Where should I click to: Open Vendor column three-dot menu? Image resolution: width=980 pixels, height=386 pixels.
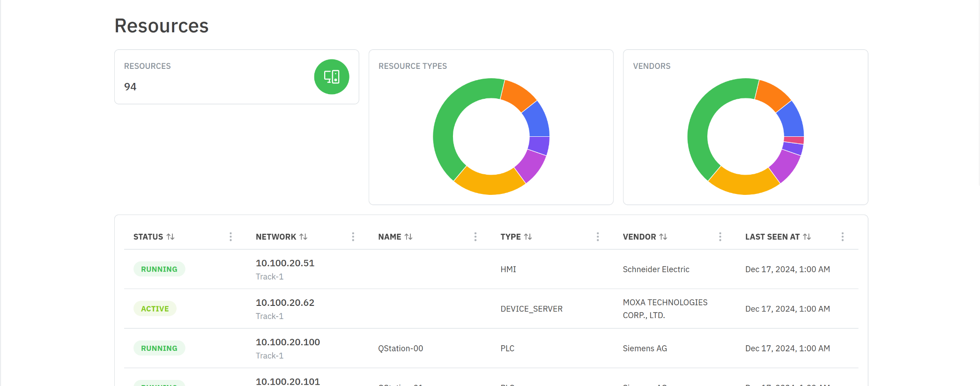pyautogui.click(x=720, y=237)
